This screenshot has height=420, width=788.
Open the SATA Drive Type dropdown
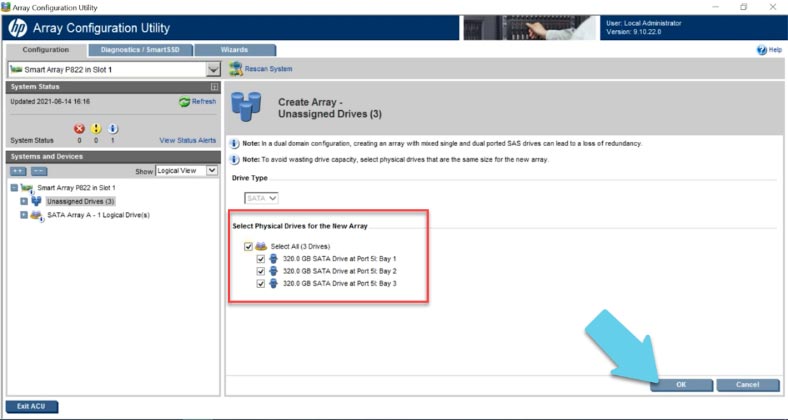point(261,198)
